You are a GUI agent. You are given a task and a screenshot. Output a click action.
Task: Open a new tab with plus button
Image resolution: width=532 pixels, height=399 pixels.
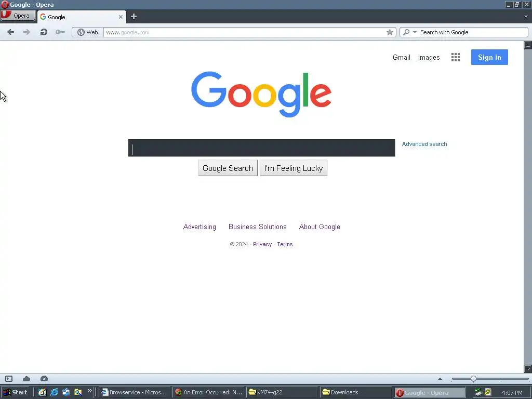pos(134,16)
